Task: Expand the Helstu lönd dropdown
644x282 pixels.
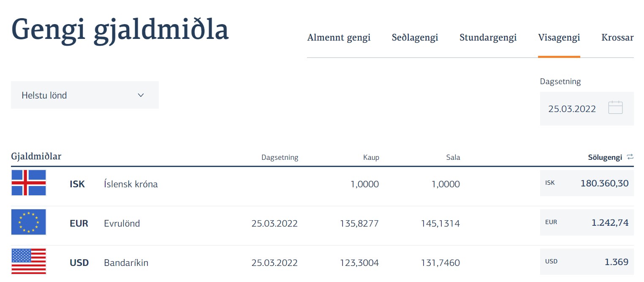Action: pyautogui.click(x=85, y=95)
